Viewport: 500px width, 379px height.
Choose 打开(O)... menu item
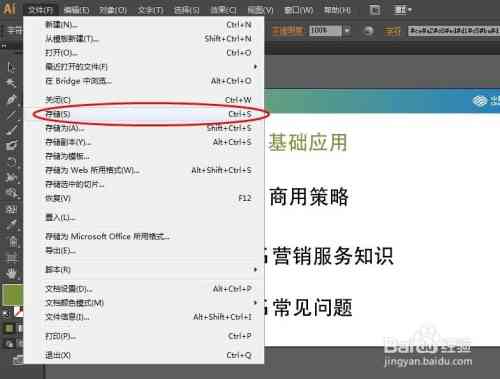point(144,53)
